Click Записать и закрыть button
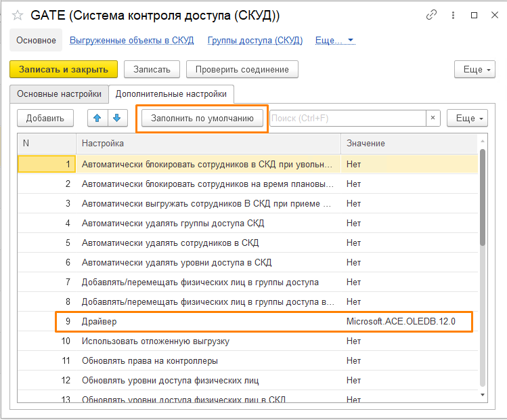This screenshot has height=420, width=507. (64, 69)
